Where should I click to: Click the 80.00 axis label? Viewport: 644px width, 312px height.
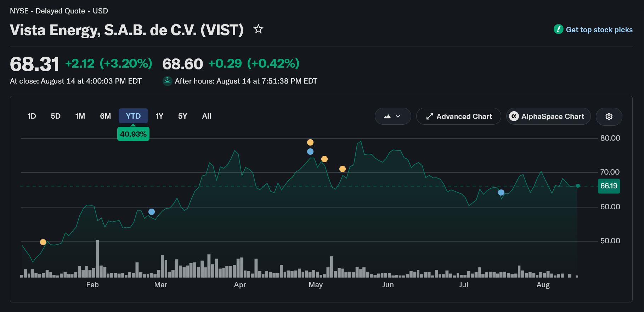pyautogui.click(x=610, y=138)
